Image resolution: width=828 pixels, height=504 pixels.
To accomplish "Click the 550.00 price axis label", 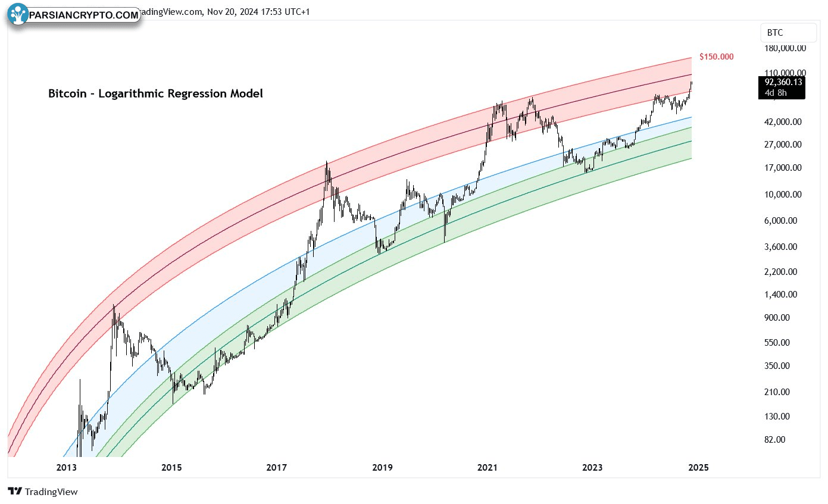I will (x=776, y=343).
